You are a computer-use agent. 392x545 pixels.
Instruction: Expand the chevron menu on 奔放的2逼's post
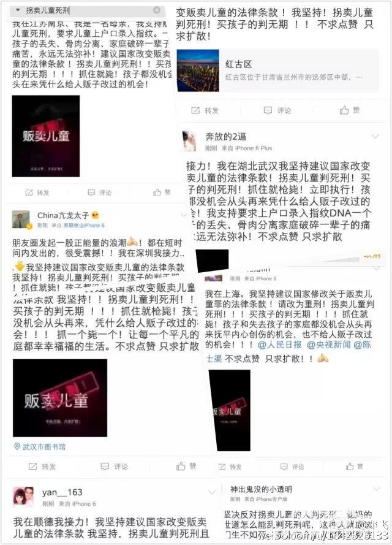tap(375, 137)
